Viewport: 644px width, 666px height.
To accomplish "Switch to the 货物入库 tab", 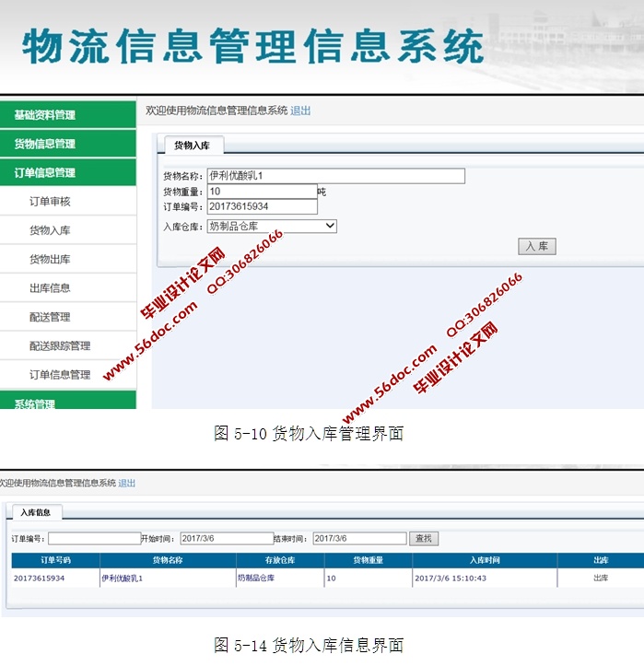I will 193,145.
